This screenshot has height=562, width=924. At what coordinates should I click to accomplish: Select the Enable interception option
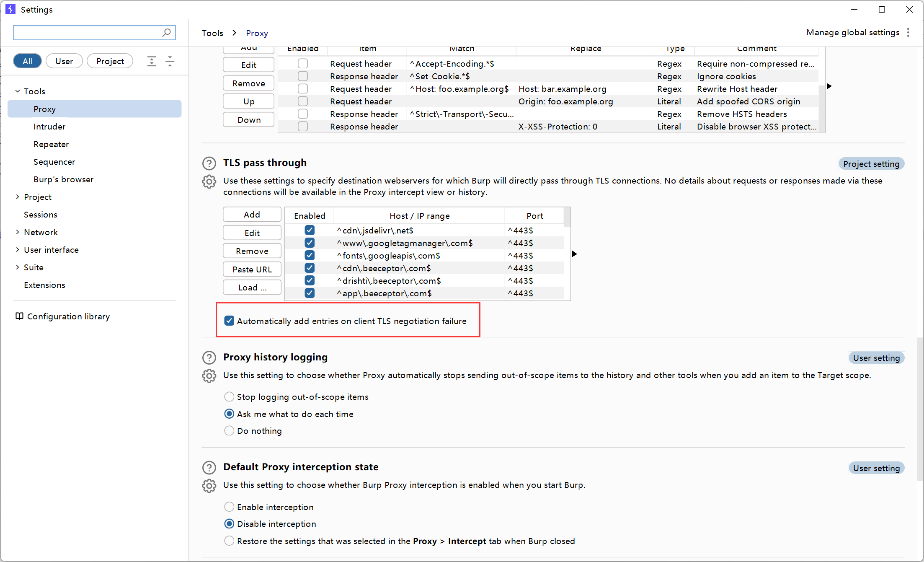[229, 507]
